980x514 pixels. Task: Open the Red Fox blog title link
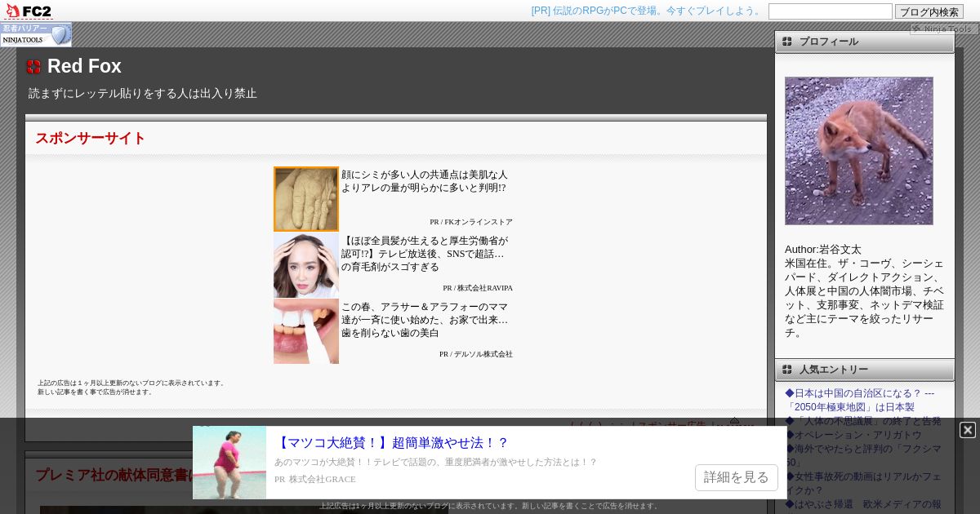[x=84, y=66]
